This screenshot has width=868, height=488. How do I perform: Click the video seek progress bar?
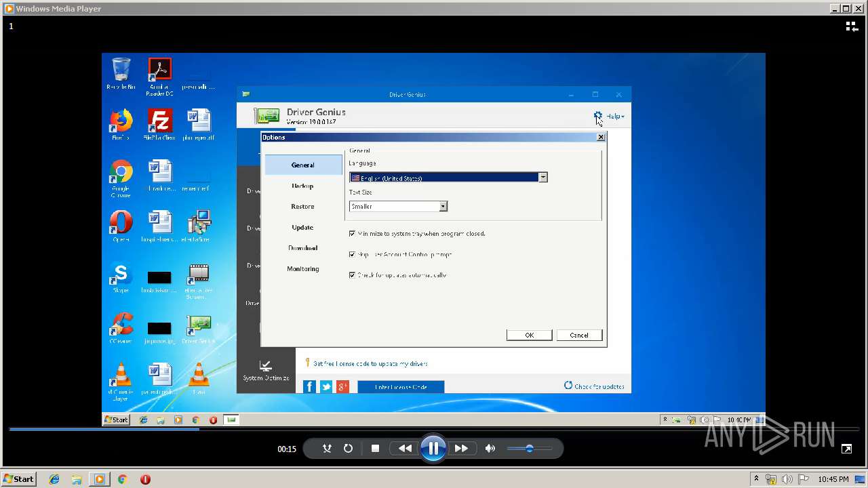coord(434,429)
